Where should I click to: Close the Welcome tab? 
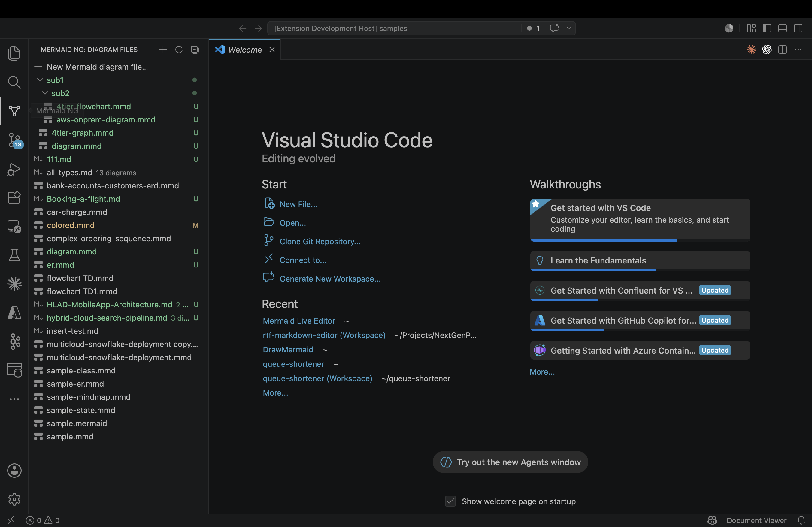pyautogui.click(x=272, y=50)
